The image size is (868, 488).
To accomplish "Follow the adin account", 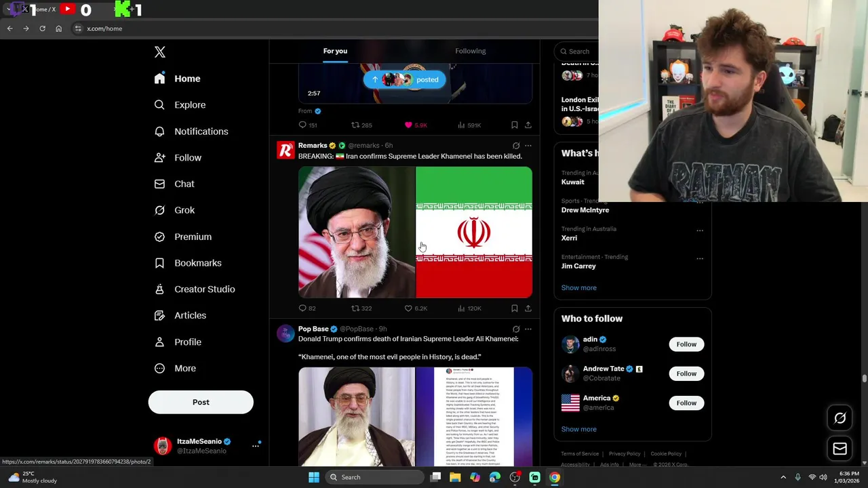I will tap(686, 344).
